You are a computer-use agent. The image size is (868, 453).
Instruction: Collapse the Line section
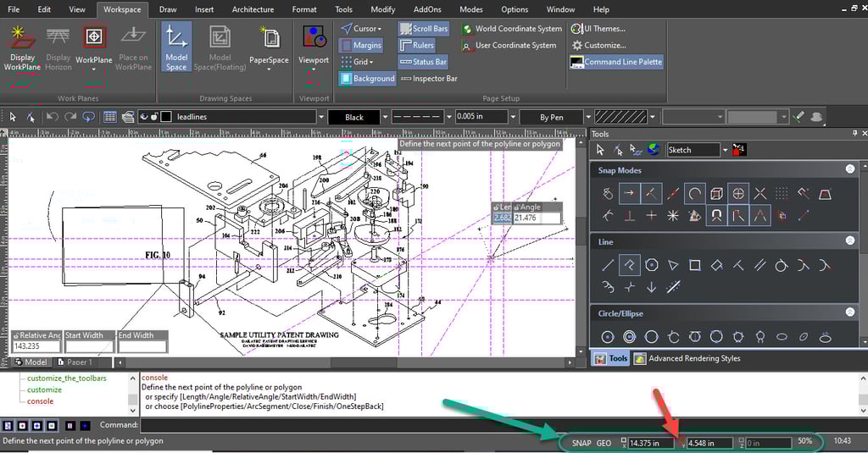click(850, 240)
